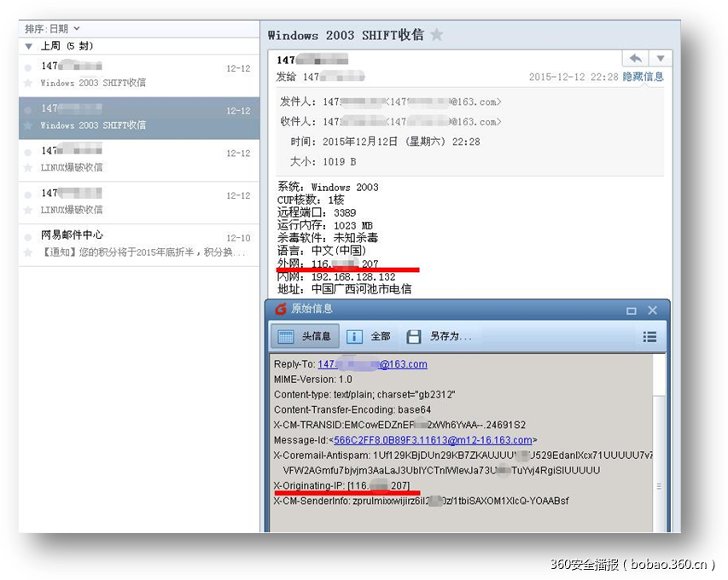Maximize the 原始信息 window
The width and height of the screenshot is (728, 580).
point(631,310)
